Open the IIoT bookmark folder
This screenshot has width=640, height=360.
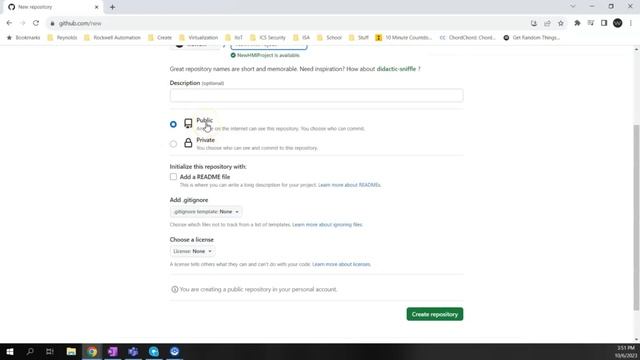pos(234,38)
